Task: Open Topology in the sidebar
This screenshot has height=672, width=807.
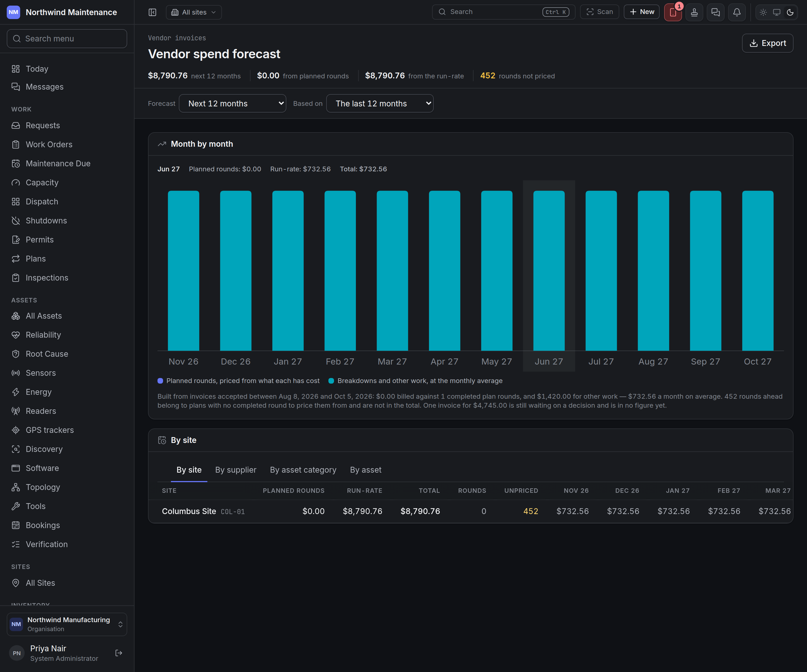Action: pyautogui.click(x=67, y=487)
